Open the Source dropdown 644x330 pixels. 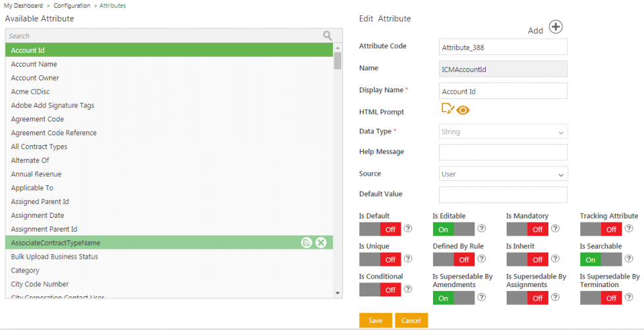503,174
